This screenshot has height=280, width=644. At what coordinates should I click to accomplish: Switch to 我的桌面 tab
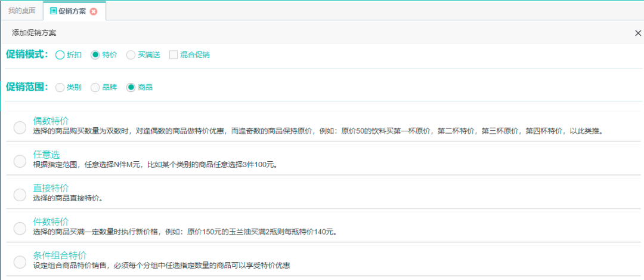[x=21, y=11]
